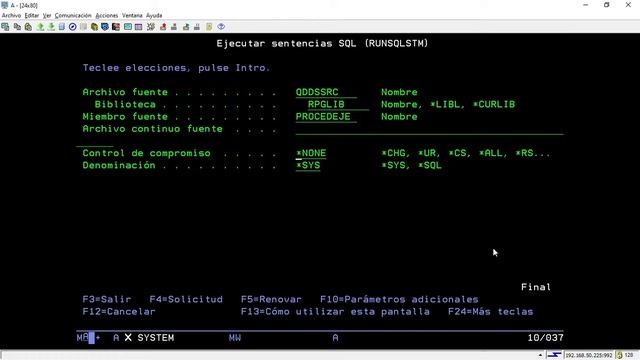Click the Archivo fuente field containing QDDSSRC
This screenshot has width=640, height=360.
(326, 92)
